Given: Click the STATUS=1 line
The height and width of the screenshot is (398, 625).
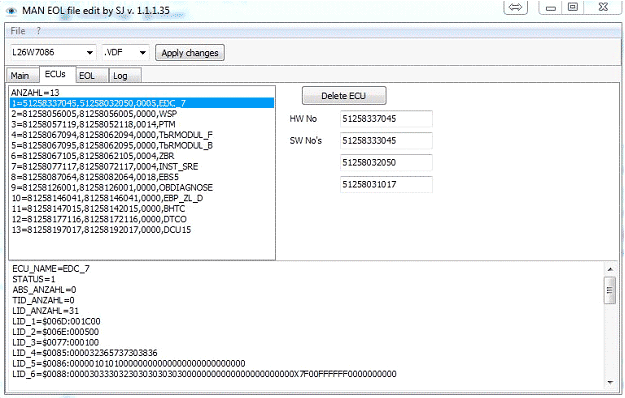Looking at the screenshot, I should click(x=34, y=279).
